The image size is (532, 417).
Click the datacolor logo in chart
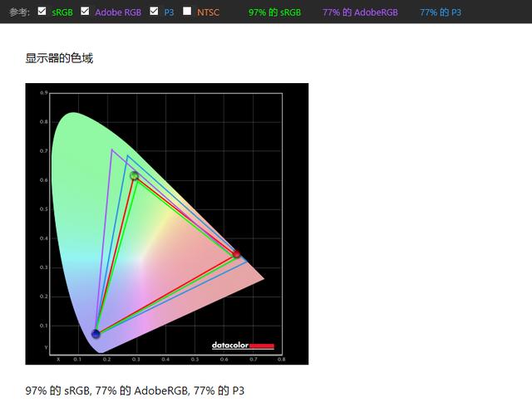[x=242, y=345]
